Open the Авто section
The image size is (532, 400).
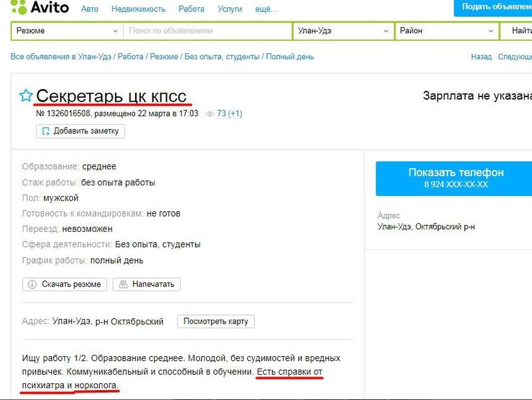[92, 9]
